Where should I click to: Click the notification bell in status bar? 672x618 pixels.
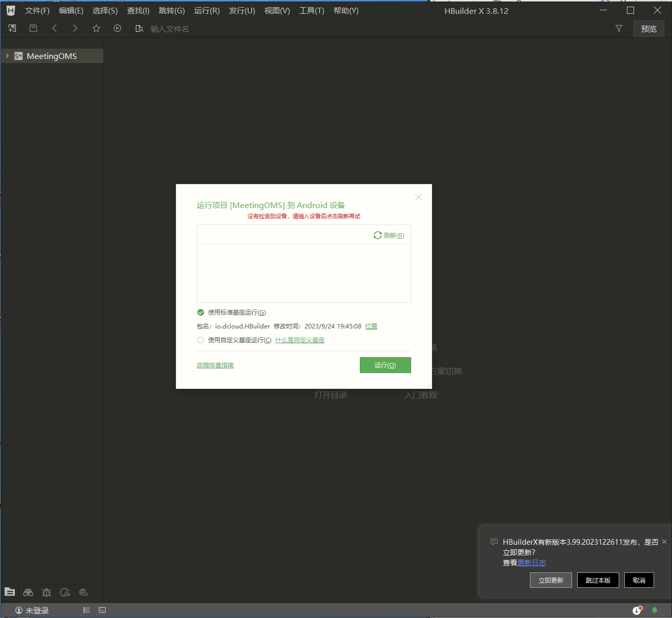pos(655,610)
